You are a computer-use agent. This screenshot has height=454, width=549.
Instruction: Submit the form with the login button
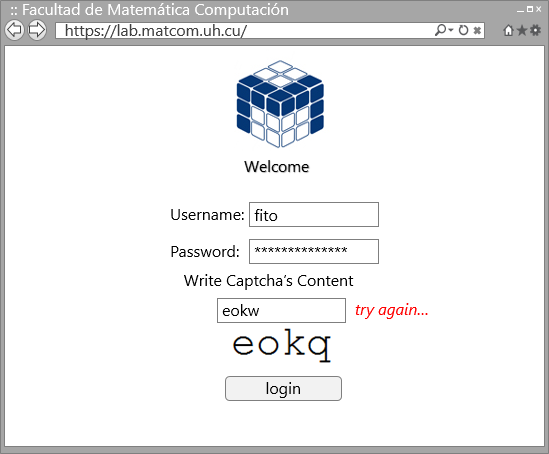[283, 389]
